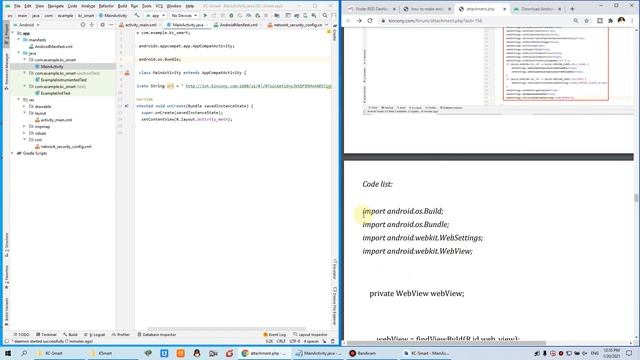This screenshot has height=360, width=640.
Task: Click the Debug app bug icon
Action: pos(231,16)
